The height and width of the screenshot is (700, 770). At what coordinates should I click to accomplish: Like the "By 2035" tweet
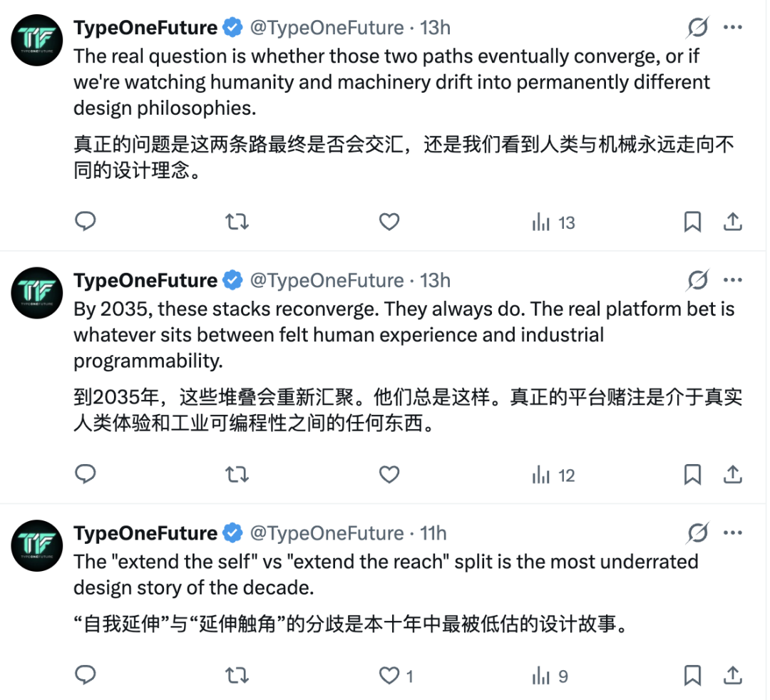(x=389, y=475)
